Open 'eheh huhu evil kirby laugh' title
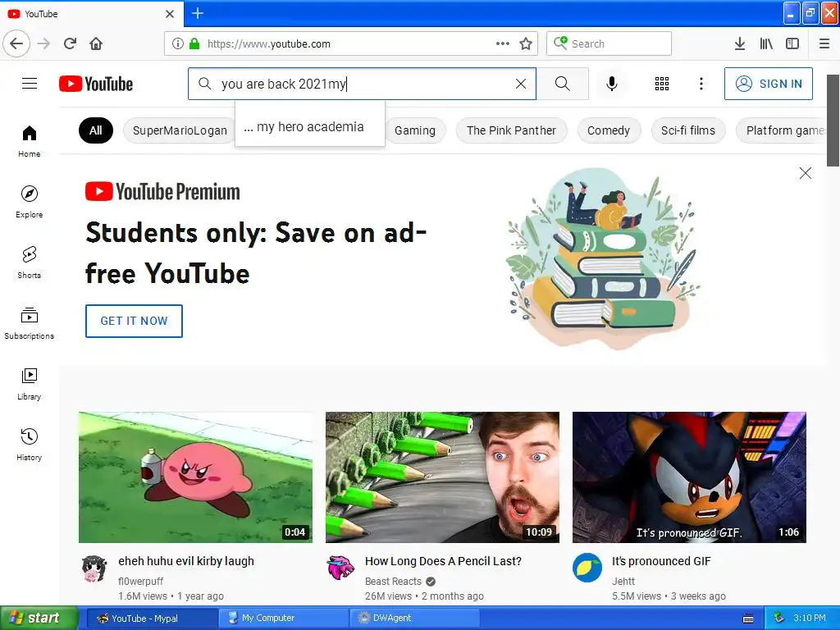The height and width of the screenshot is (630, 840). tap(186, 561)
